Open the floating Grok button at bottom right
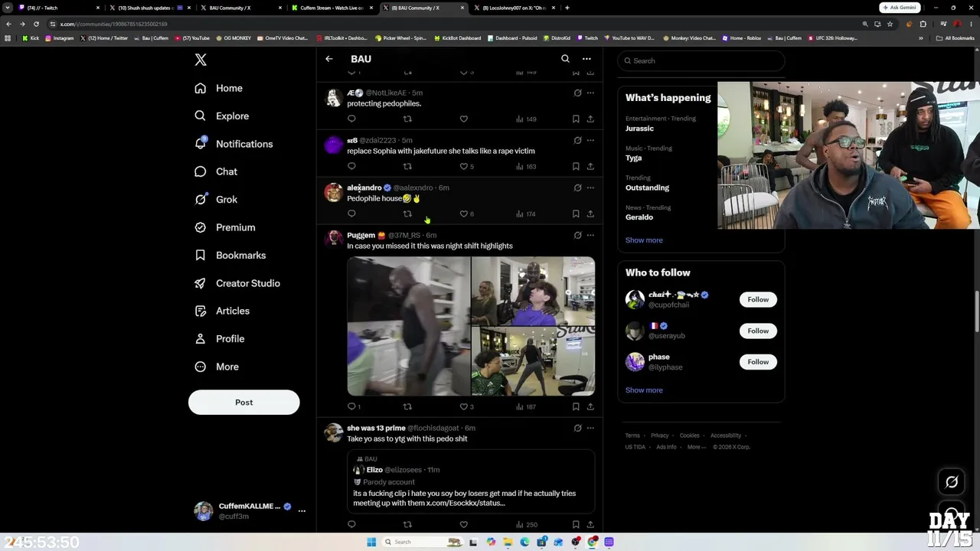Screen dimensions: 980x551 [952, 482]
